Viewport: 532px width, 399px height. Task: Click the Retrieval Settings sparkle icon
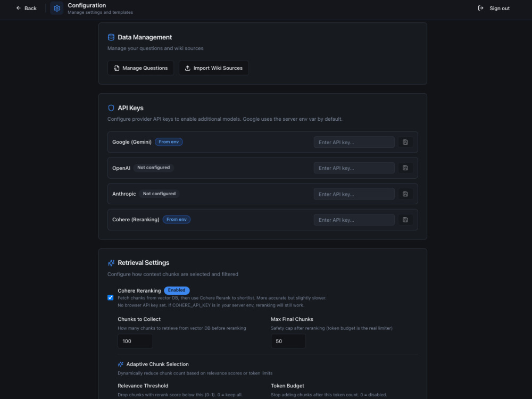[111, 263]
